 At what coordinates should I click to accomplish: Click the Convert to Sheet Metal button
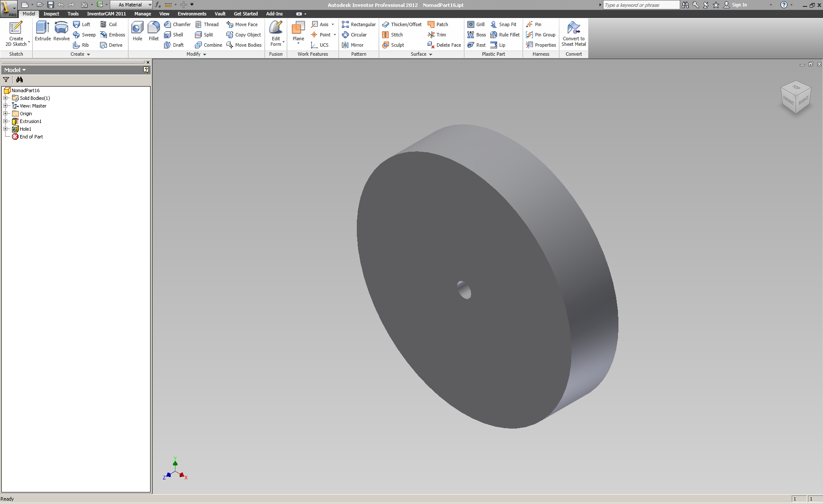(x=573, y=34)
